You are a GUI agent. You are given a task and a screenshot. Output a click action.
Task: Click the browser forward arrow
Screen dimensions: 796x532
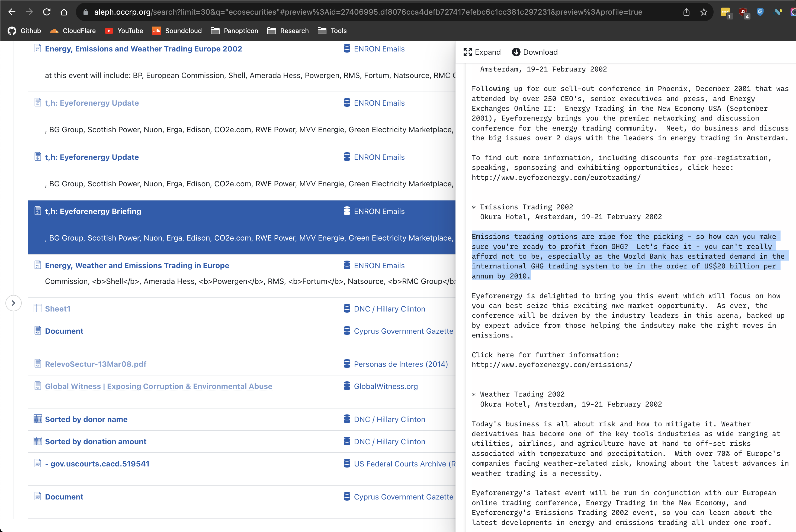pyautogui.click(x=29, y=12)
